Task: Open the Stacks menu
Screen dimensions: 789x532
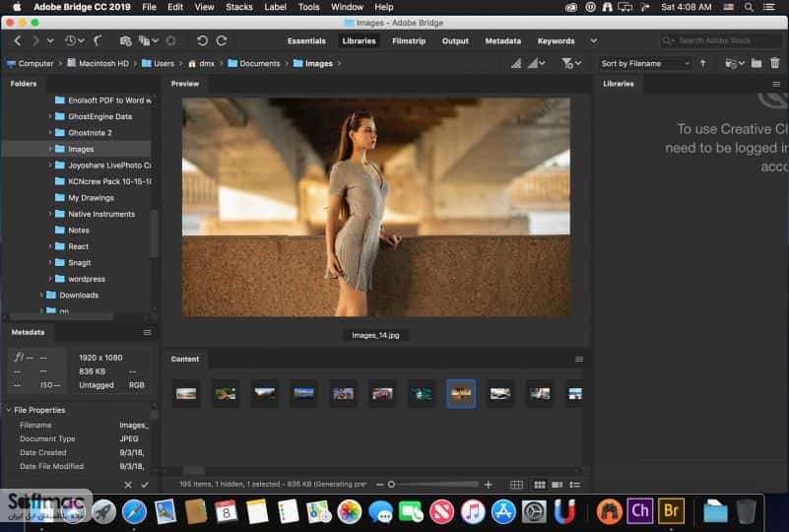Action: click(239, 7)
